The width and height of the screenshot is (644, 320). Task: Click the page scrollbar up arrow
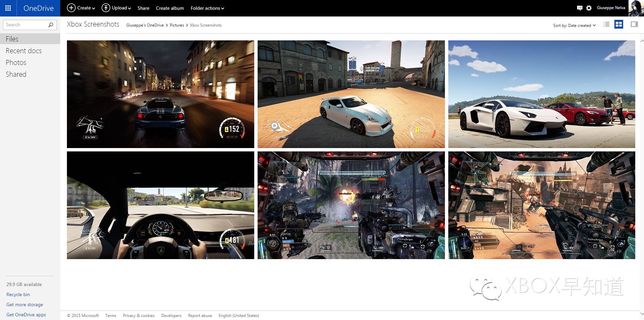click(x=642, y=41)
